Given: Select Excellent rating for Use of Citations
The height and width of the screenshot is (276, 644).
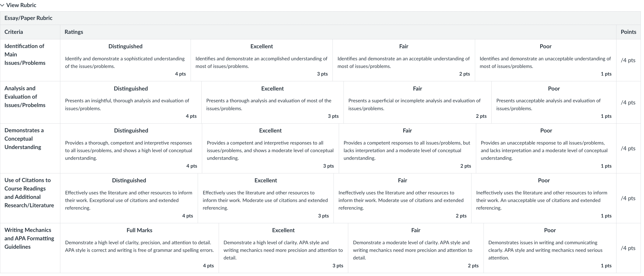Looking at the screenshot, I should coord(266,198).
